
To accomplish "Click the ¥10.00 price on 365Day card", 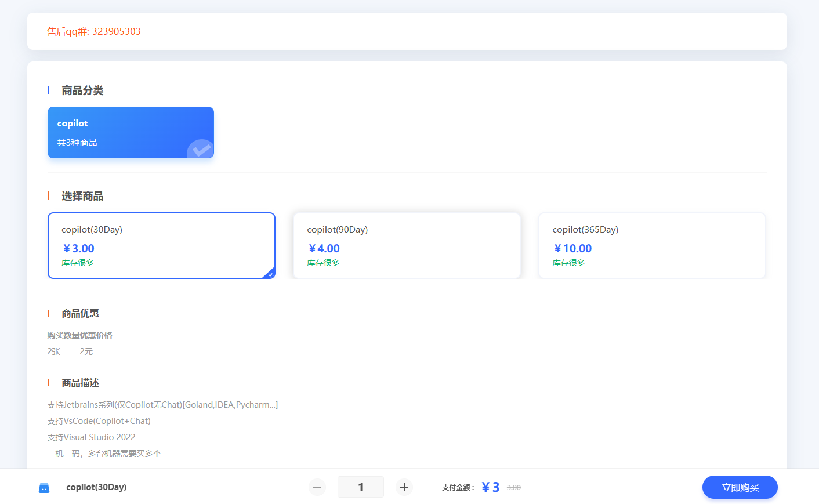I will point(572,248).
